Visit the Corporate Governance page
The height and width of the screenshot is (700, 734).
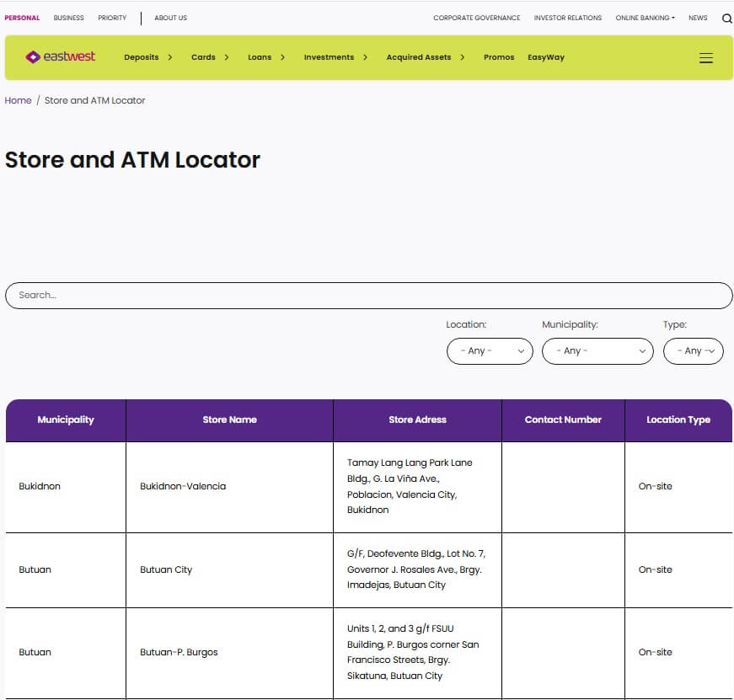476,17
